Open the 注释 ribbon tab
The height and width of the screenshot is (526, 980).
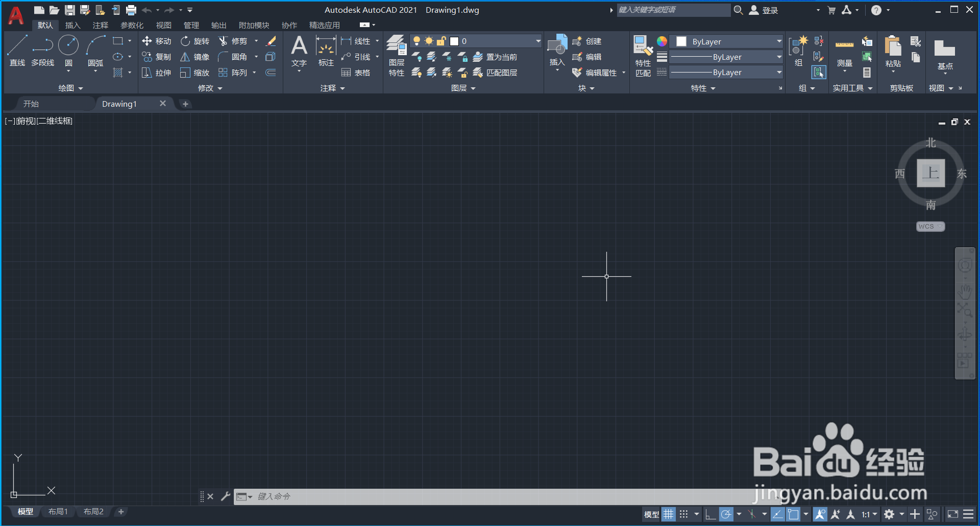101,25
